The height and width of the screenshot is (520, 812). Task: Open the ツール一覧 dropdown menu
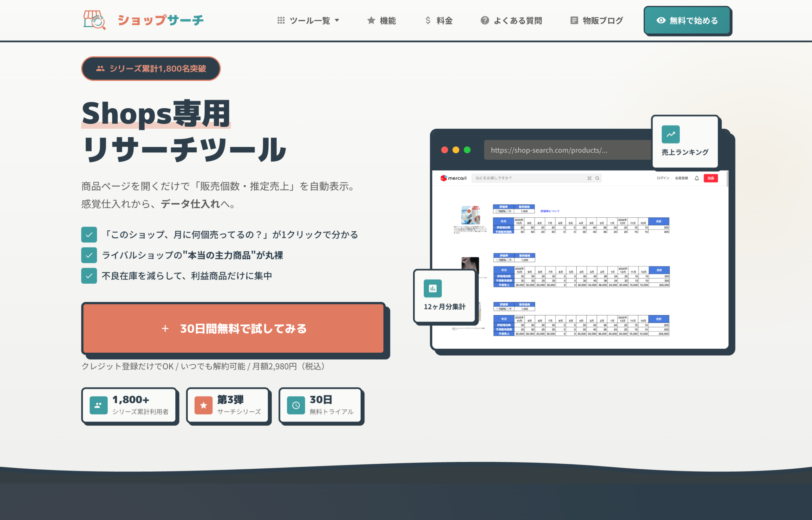click(x=309, y=20)
